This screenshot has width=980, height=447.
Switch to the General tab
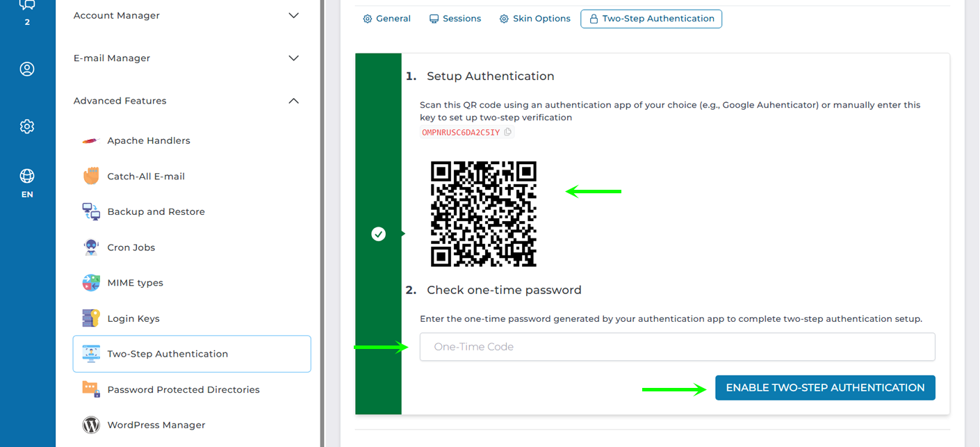(x=386, y=19)
